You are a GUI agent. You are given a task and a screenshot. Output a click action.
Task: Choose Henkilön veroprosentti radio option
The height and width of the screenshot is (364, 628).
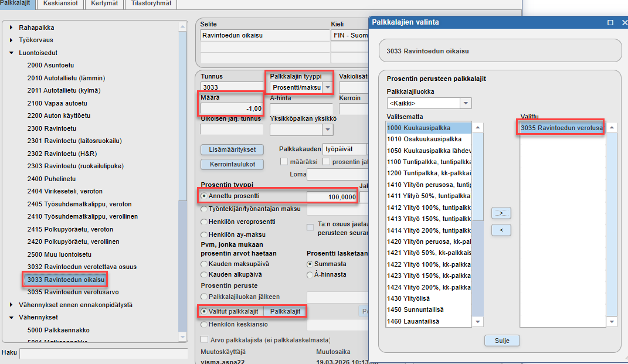[x=204, y=222]
